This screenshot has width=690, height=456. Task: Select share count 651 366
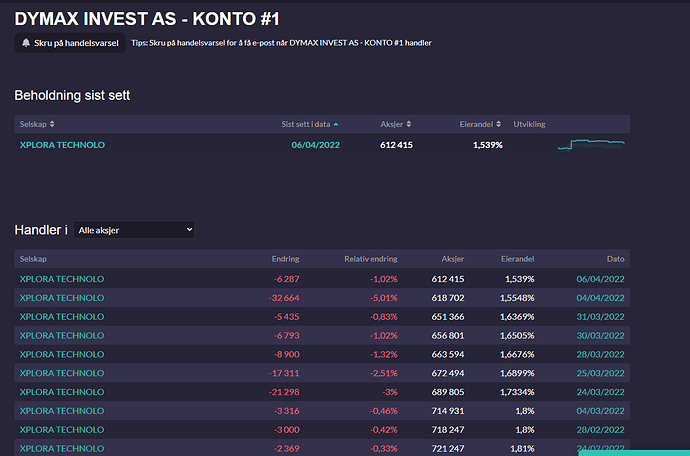[x=448, y=316]
